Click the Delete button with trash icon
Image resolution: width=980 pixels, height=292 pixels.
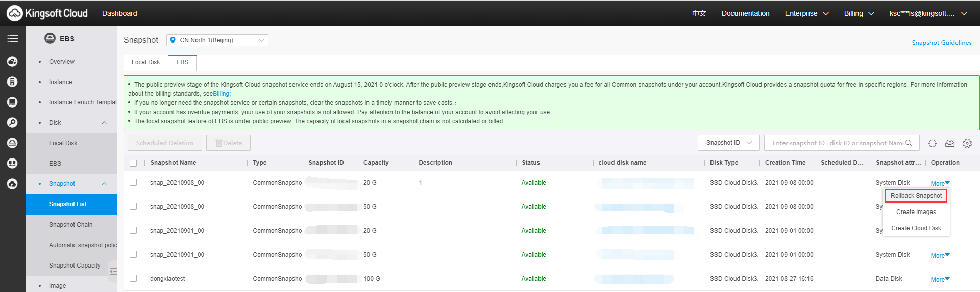[x=228, y=143]
